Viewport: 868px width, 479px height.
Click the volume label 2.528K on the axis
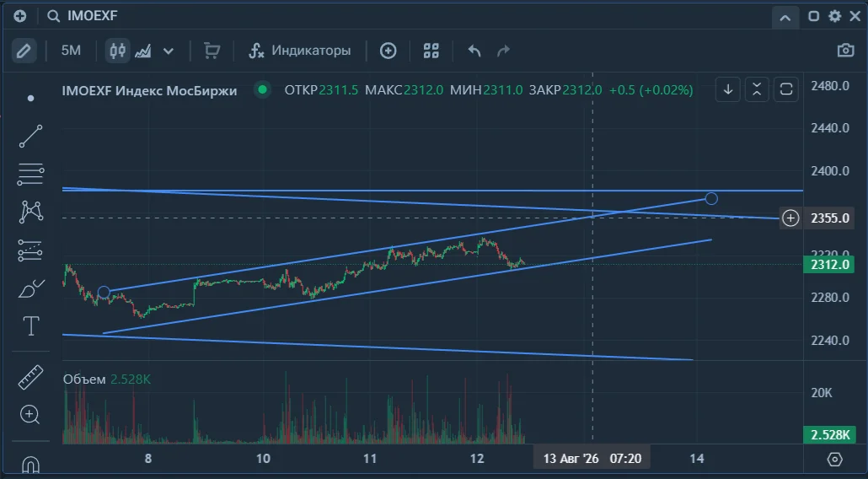tap(830, 435)
